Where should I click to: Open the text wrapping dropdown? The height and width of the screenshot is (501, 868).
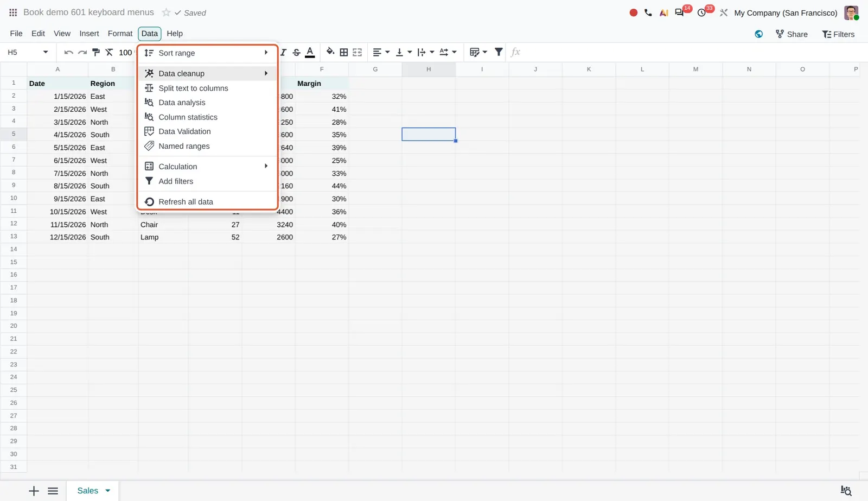426,52
